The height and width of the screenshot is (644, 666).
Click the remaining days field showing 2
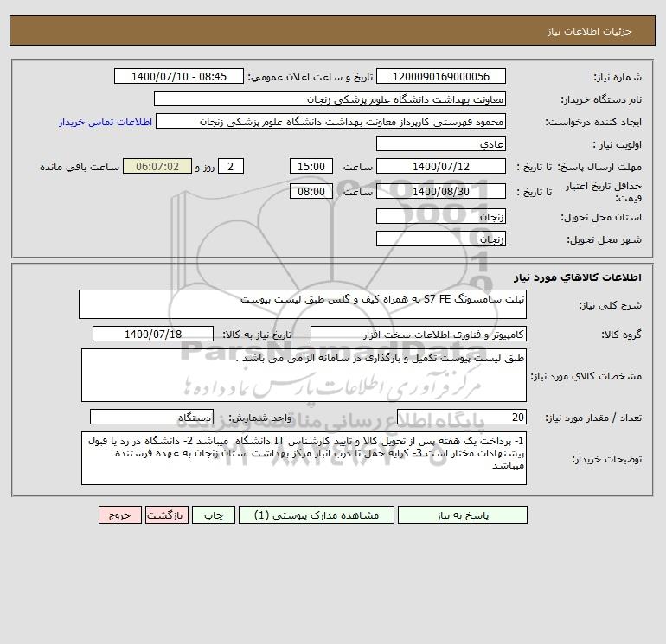231,167
